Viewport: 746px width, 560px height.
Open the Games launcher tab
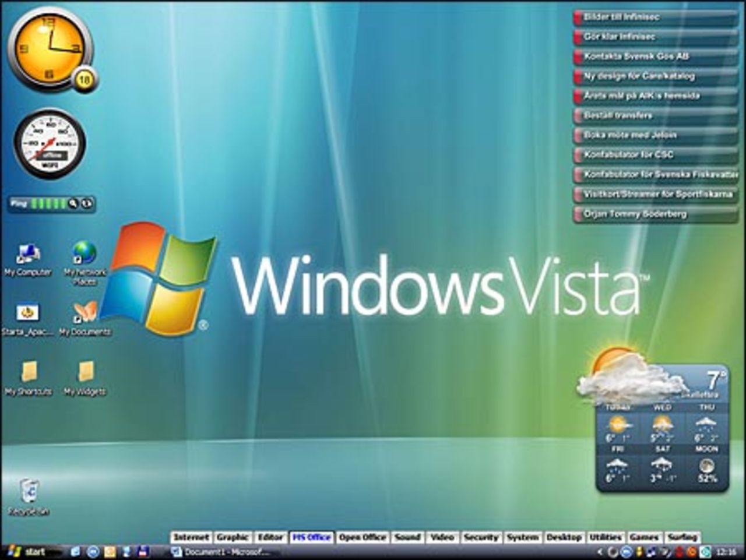point(644,537)
